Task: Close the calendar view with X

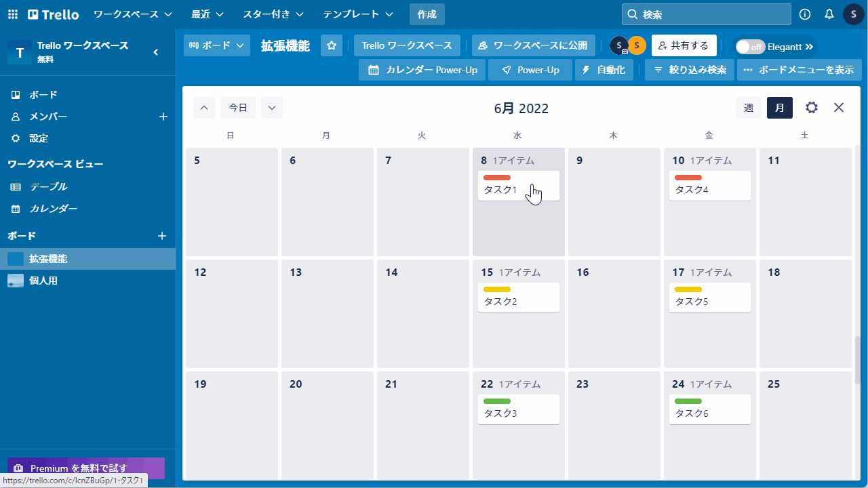Action: [x=839, y=108]
